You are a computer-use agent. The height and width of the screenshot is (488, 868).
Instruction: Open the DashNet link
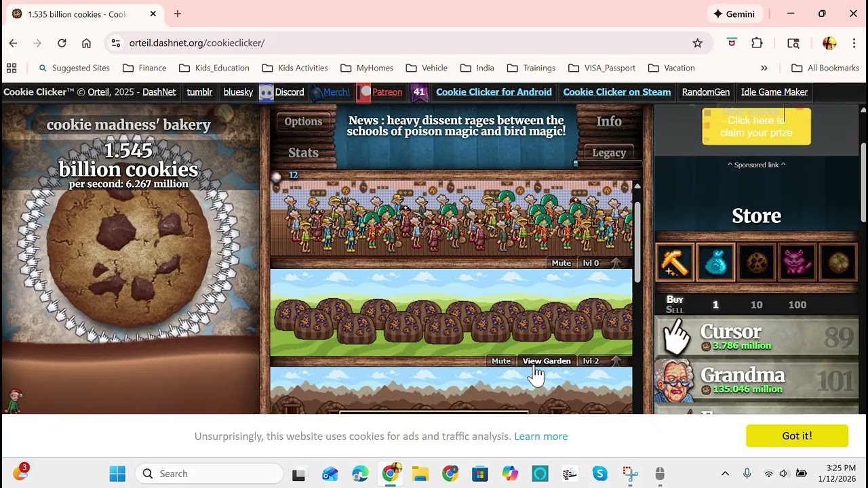(x=159, y=92)
